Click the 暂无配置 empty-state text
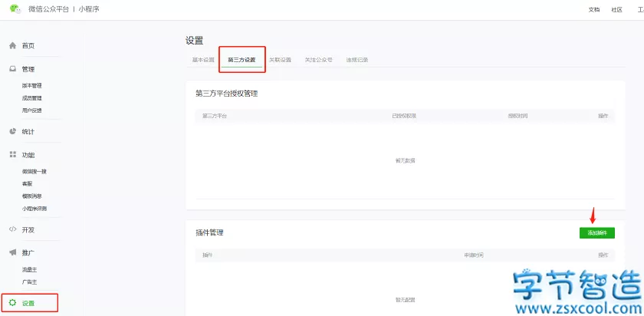644x316 pixels. click(405, 300)
